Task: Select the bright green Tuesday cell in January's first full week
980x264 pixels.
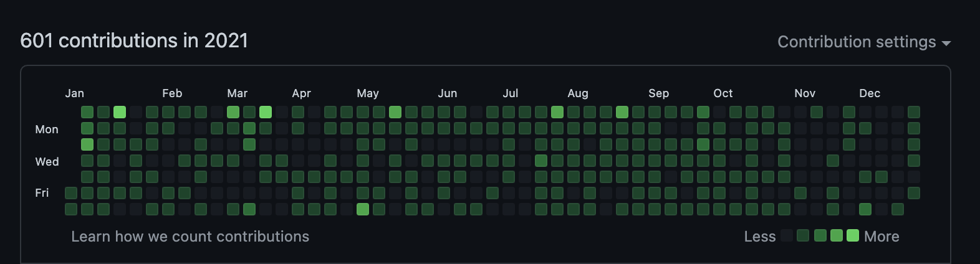Action: (87, 144)
